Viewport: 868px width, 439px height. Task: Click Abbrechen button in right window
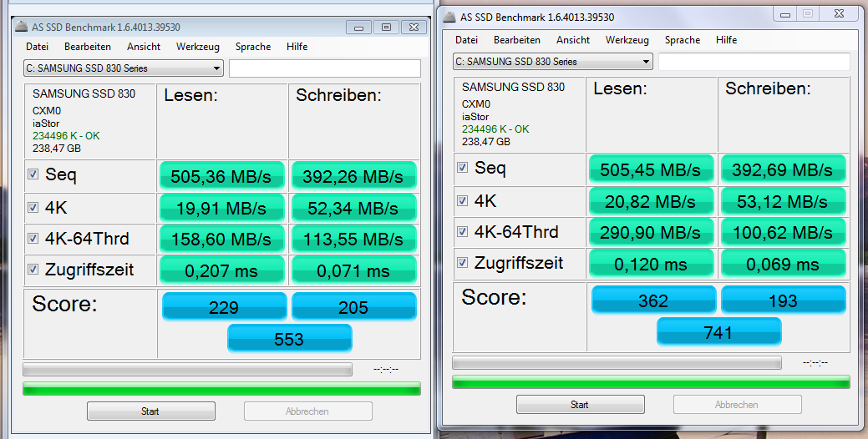tap(738, 404)
